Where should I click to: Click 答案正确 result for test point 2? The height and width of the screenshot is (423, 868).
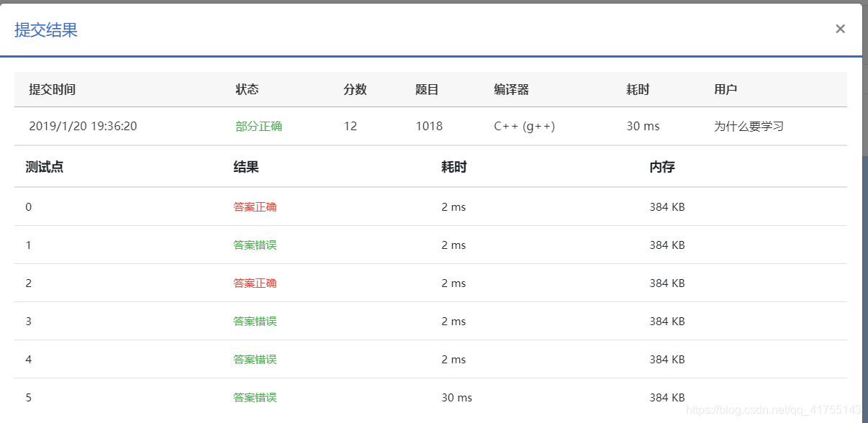point(255,283)
